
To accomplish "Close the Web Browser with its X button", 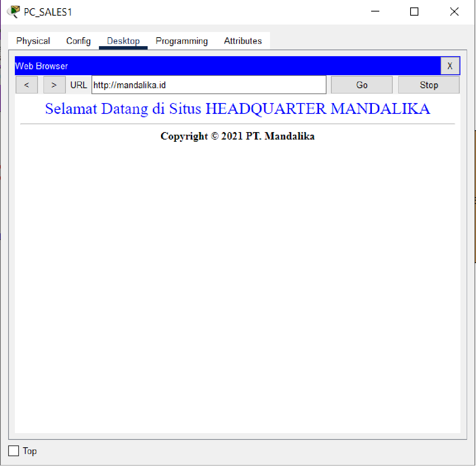I will 450,65.
